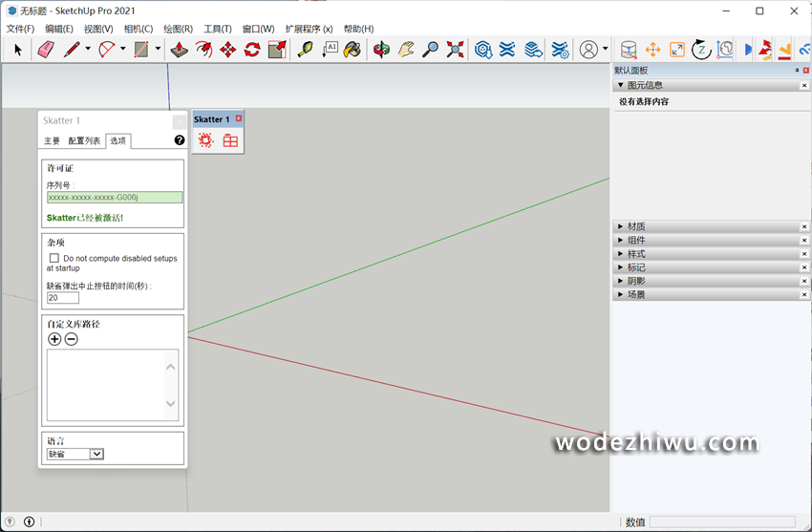
Task: Choose the Paint Bucket tool
Action: pos(353,50)
